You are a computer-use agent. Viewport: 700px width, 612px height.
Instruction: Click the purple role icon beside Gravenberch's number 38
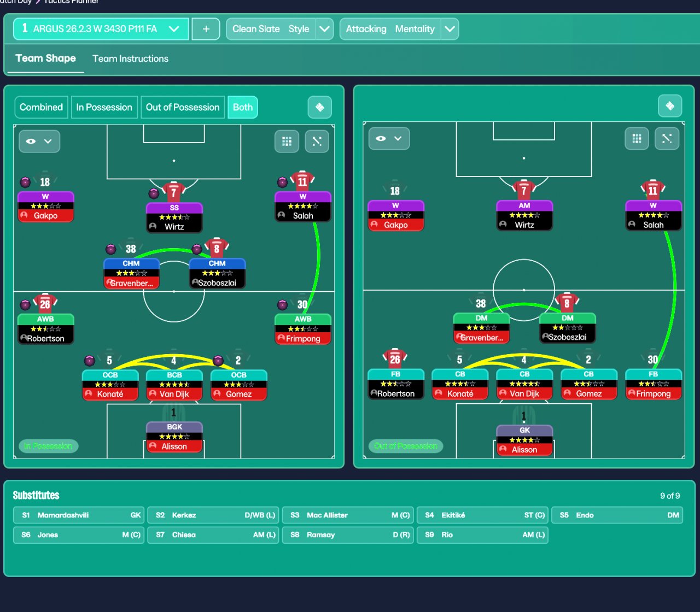(x=111, y=249)
